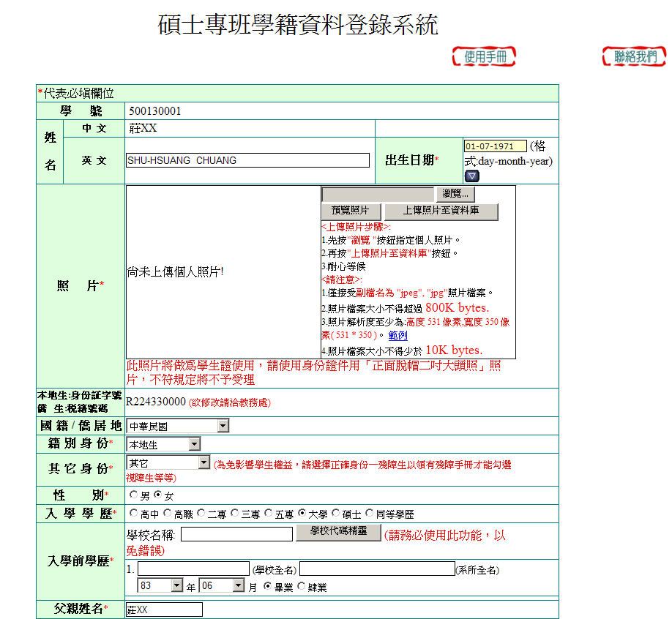672x619 pixels.
Task: Launch the 學校代碼精靈 school code wizard
Action: (x=337, y=533)
